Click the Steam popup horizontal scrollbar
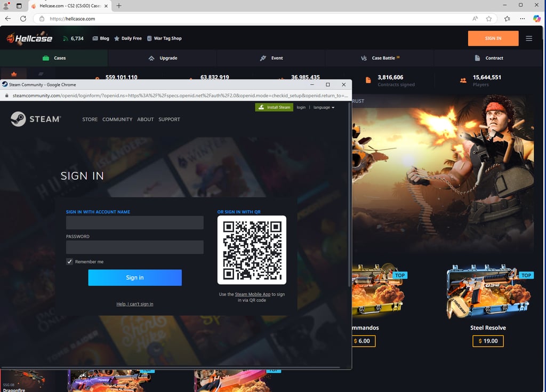This screenshot has height=392, width=546. 171,367
